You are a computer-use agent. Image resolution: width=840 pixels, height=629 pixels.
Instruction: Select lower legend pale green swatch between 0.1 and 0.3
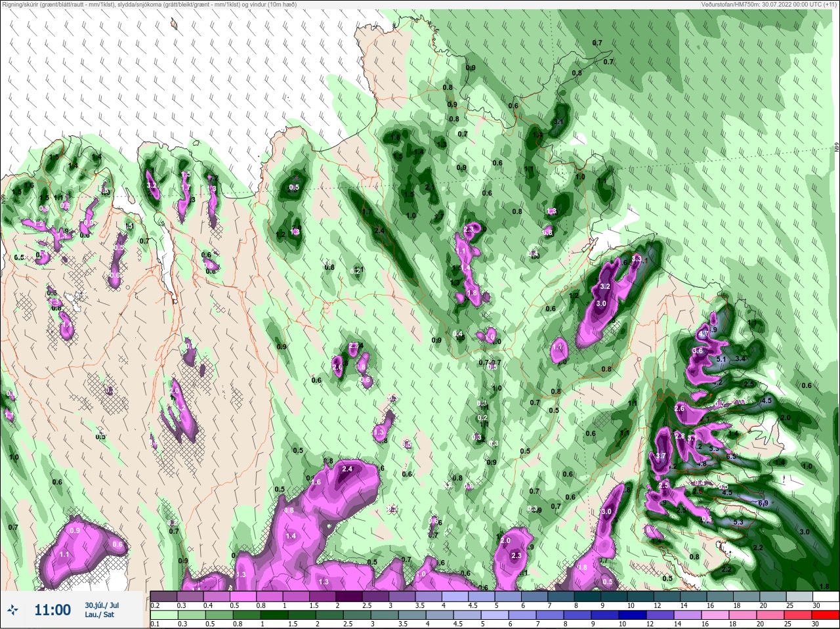coord(163,615)
